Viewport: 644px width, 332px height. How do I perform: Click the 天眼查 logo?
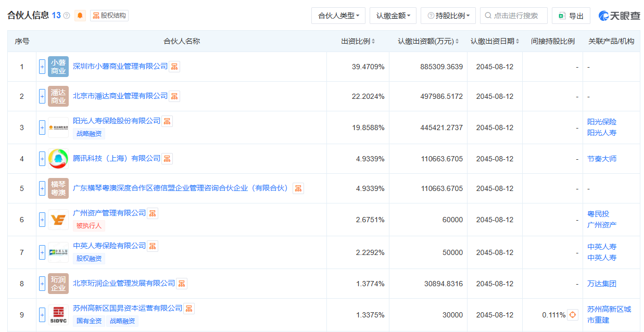coord(619,16)
